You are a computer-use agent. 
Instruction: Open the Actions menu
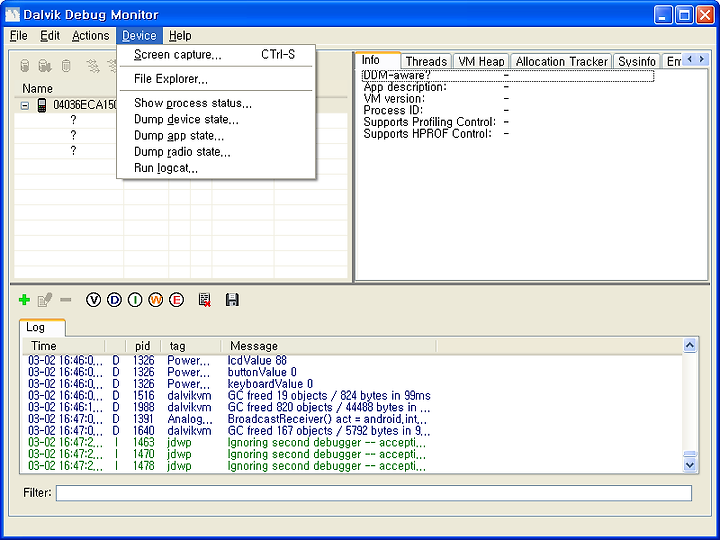90,35
